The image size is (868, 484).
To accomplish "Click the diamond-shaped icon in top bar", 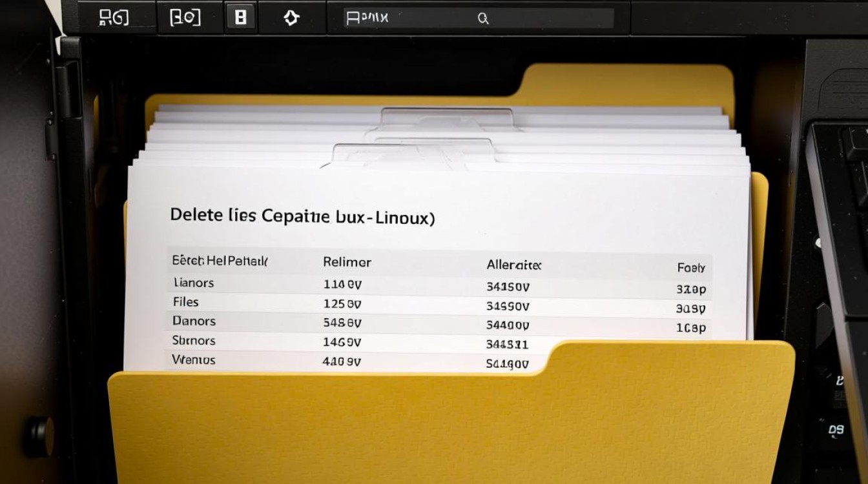I will [x=291, y=17].
